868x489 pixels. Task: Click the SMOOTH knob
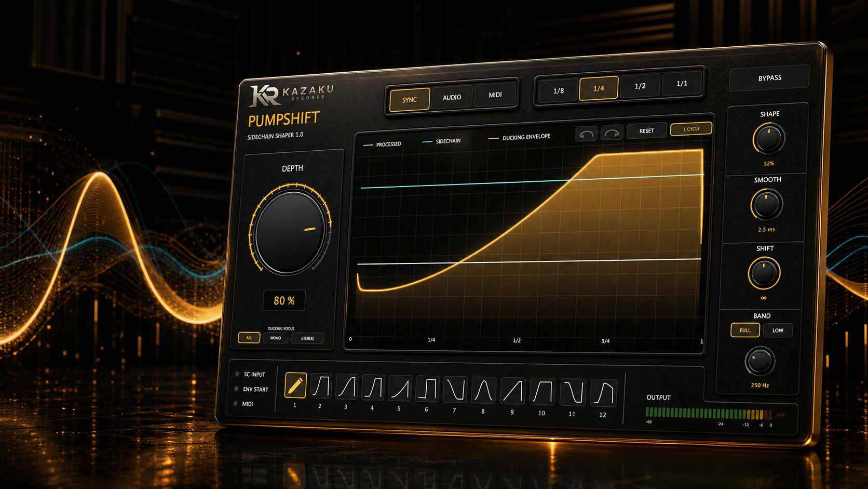(x=766, y=204)
